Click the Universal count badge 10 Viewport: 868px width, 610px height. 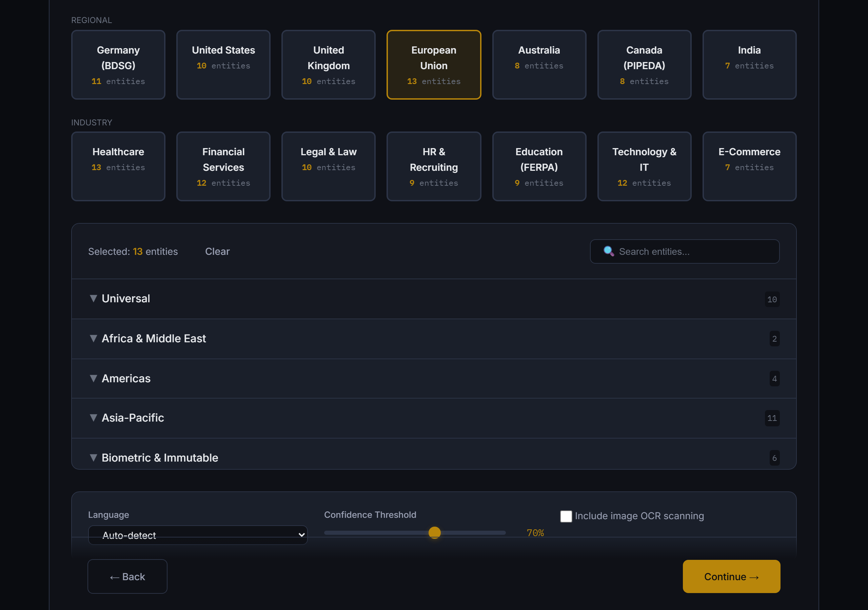(772, 299)
